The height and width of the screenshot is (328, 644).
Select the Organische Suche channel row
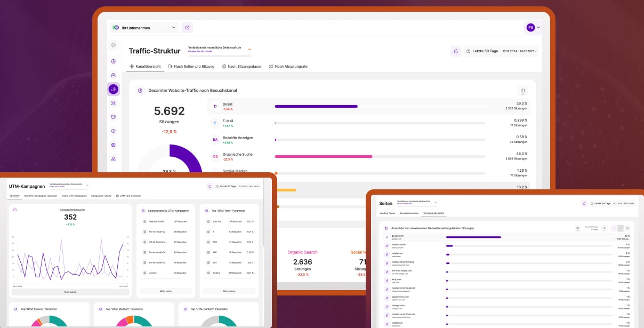pyautogui.click(x=369, y=156)
